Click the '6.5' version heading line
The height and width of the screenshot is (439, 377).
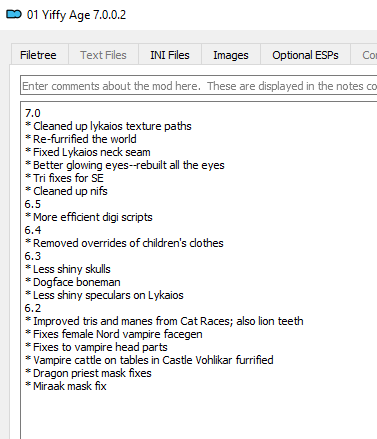33,204
